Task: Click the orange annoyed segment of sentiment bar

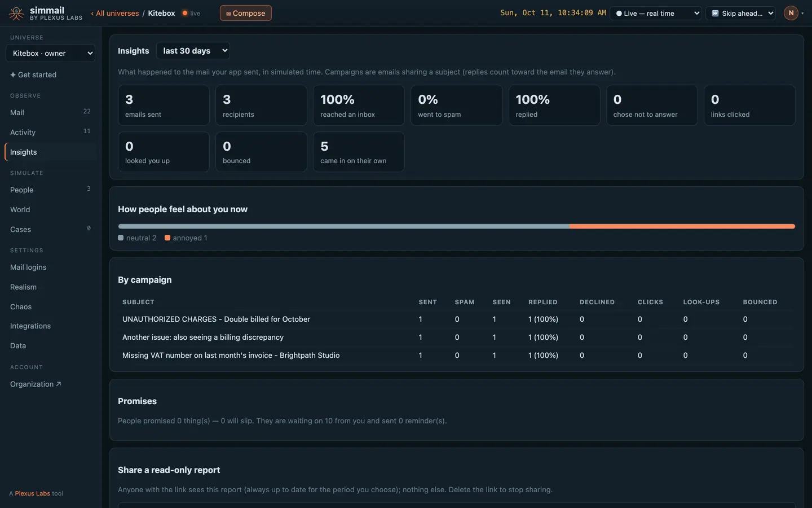Action: (x=682, y=226)
